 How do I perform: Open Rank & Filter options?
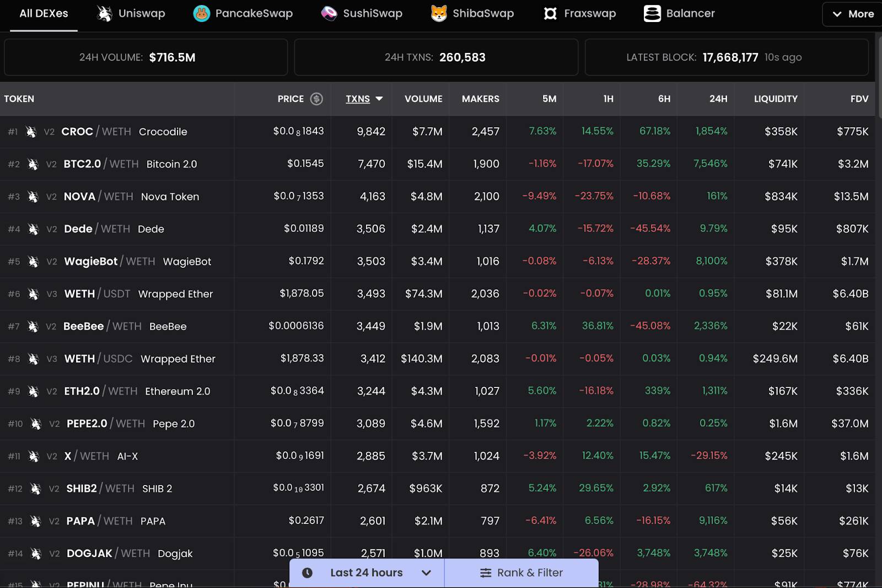click(521, 573)
